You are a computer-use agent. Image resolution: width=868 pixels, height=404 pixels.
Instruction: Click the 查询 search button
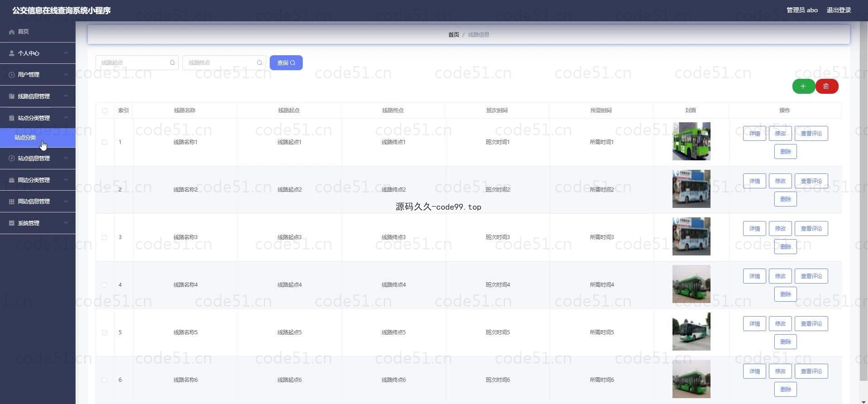[x=286, y=63]
